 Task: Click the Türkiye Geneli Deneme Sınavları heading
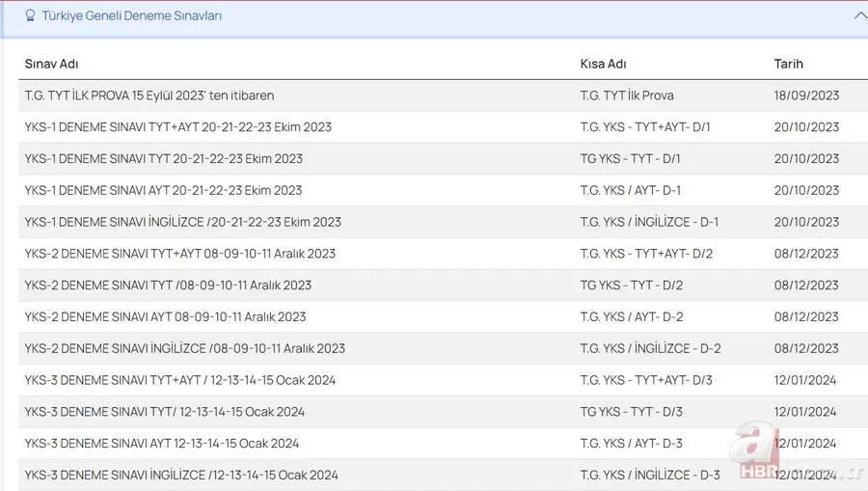point(131,16)
